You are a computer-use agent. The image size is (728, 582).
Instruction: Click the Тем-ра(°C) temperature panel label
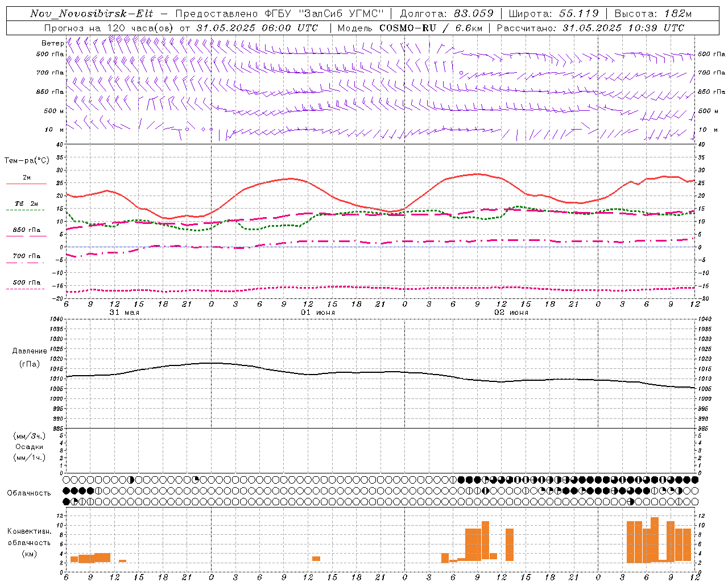tap(26, 161)
